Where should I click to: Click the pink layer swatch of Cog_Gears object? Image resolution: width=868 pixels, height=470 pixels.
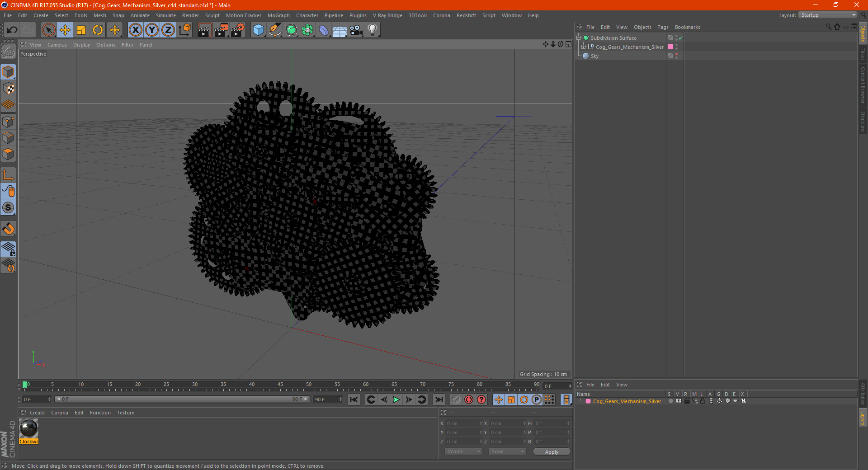670,47
